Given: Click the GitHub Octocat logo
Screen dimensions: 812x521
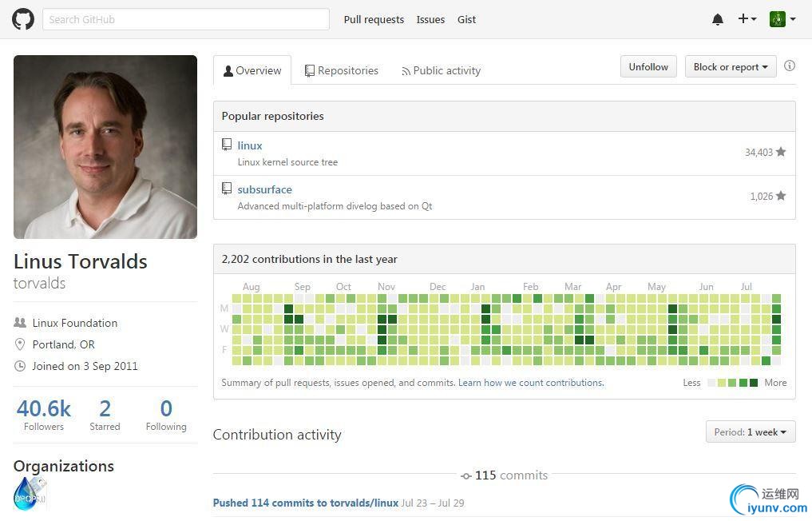Looking at the screenshot, I should [23, 19].
